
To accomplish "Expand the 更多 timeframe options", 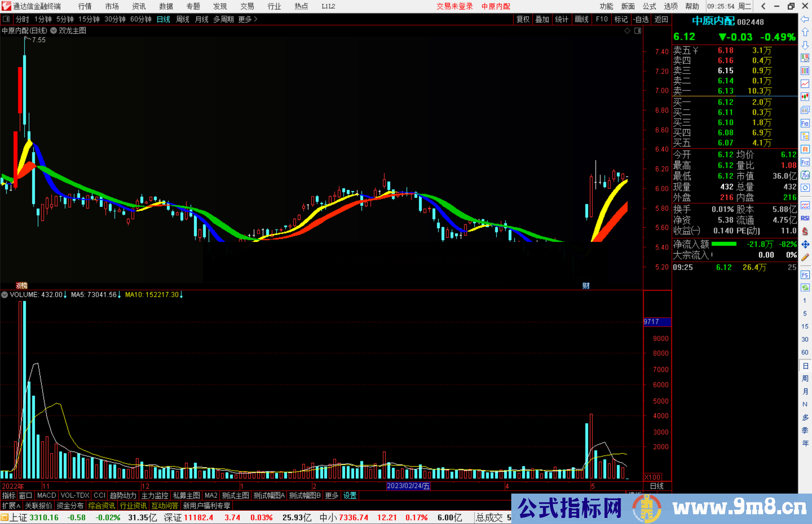I will pyautogui.click(x=247, y=19).
